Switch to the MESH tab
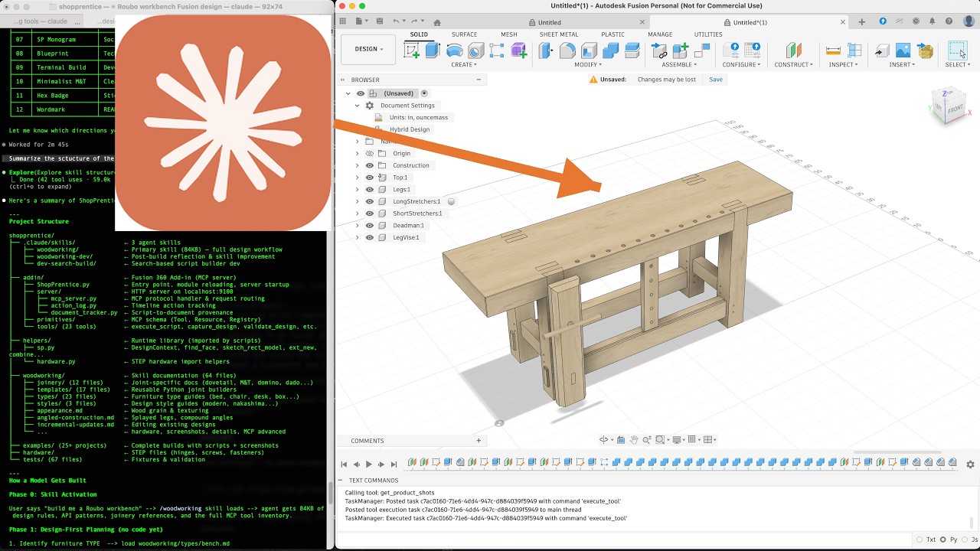 (509, 34)
